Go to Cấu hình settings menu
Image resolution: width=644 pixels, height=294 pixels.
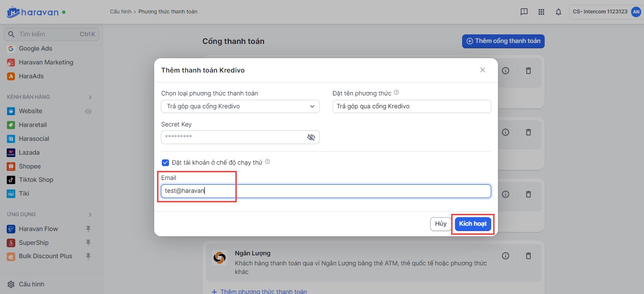point(32,284)
